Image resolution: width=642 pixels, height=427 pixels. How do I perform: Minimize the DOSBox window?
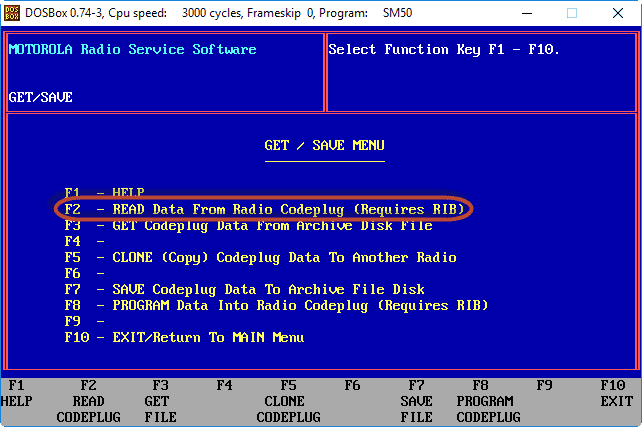(x=527, y=14)
